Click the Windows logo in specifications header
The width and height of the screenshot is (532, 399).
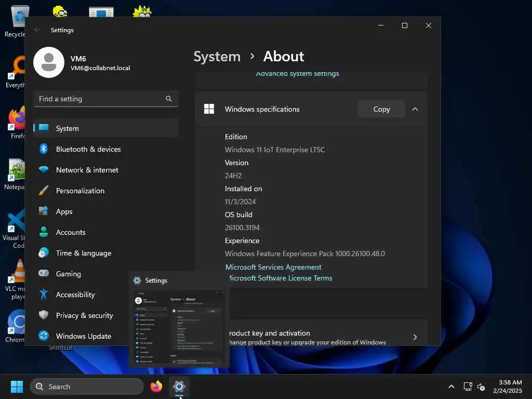(209, 109)
